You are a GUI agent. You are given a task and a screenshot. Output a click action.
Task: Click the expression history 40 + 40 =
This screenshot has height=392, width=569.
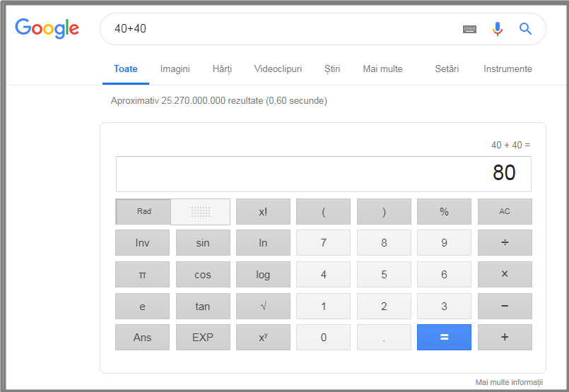pyautogui.click(x=510, y=145)
